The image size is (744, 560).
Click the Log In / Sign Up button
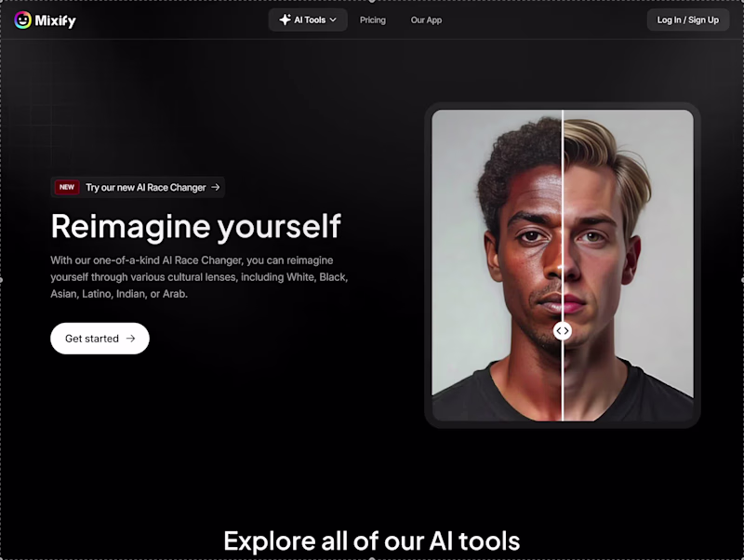point(688,20)
